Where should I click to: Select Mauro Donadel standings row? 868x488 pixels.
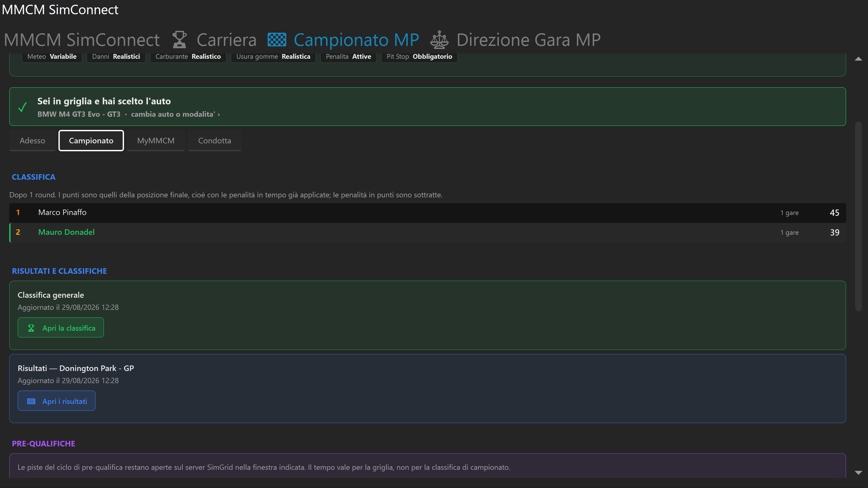click(427, 232)
